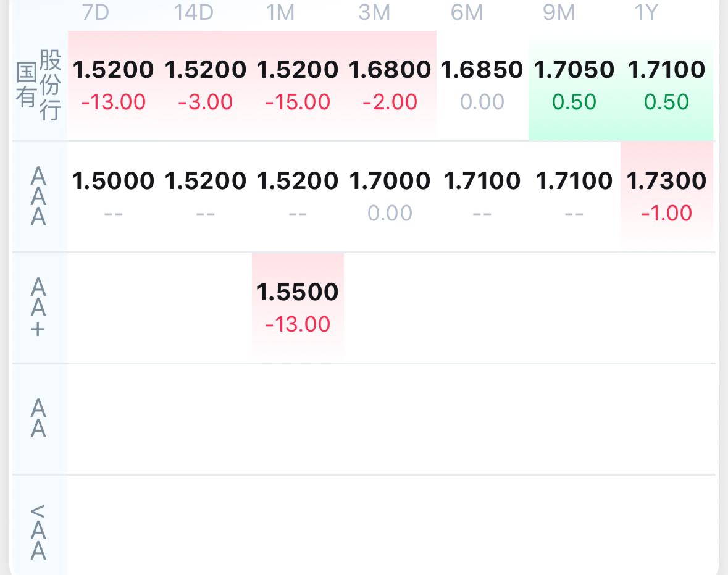Screen dimensions: 728x575
Task: View 国有股份行 6M rate 1.6850
Action: (482, 70)
